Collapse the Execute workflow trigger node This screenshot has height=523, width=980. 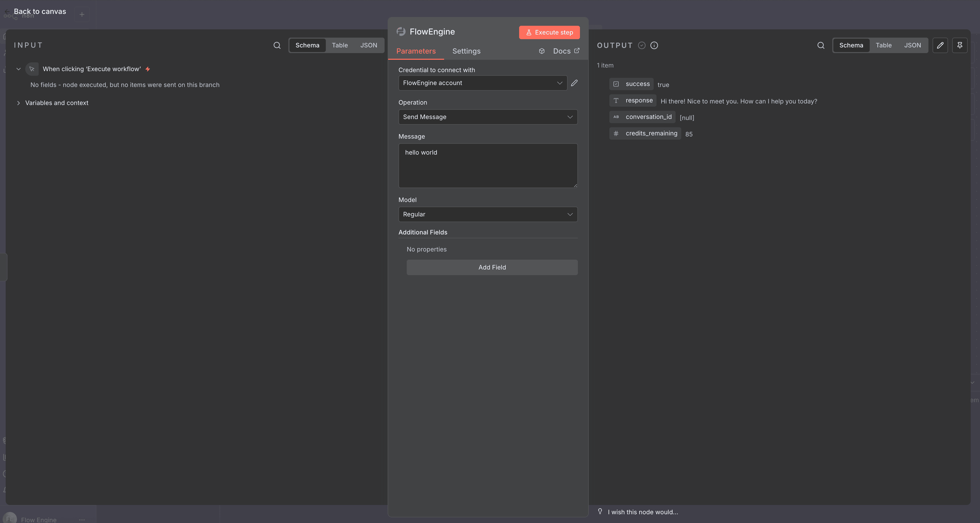pos(18,69)
